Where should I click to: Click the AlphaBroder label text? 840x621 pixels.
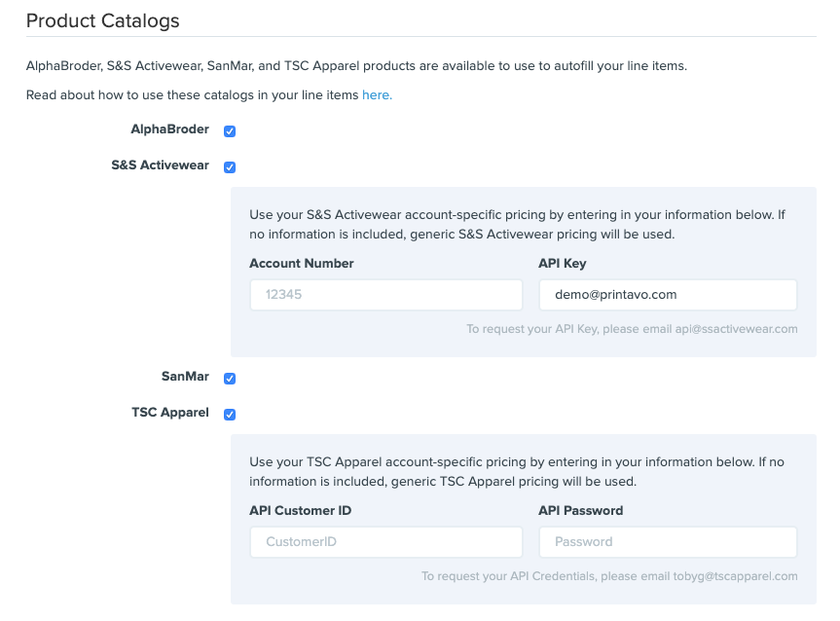[169, 129]
